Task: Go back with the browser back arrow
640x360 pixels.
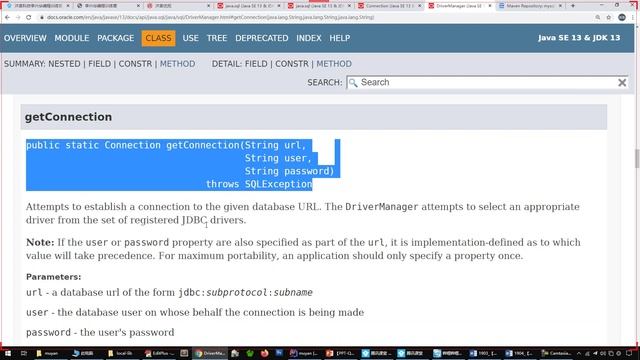Action: point(7,18)
